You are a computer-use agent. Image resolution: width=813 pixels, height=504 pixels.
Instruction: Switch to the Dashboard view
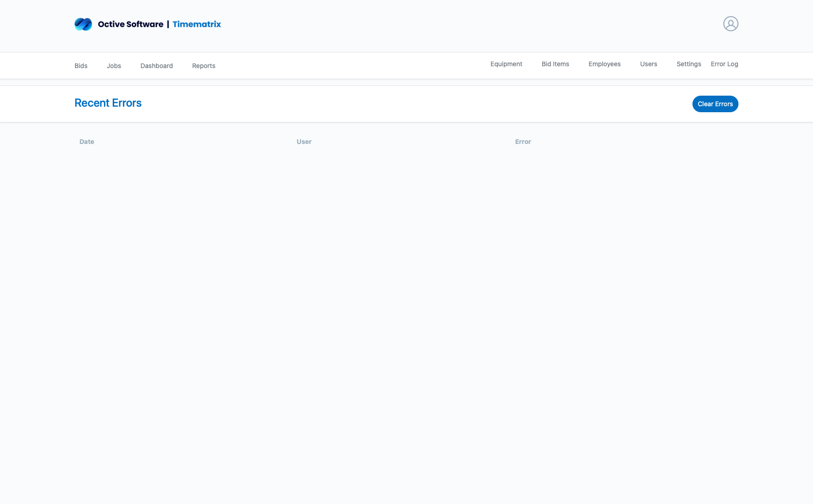(156, 66)
